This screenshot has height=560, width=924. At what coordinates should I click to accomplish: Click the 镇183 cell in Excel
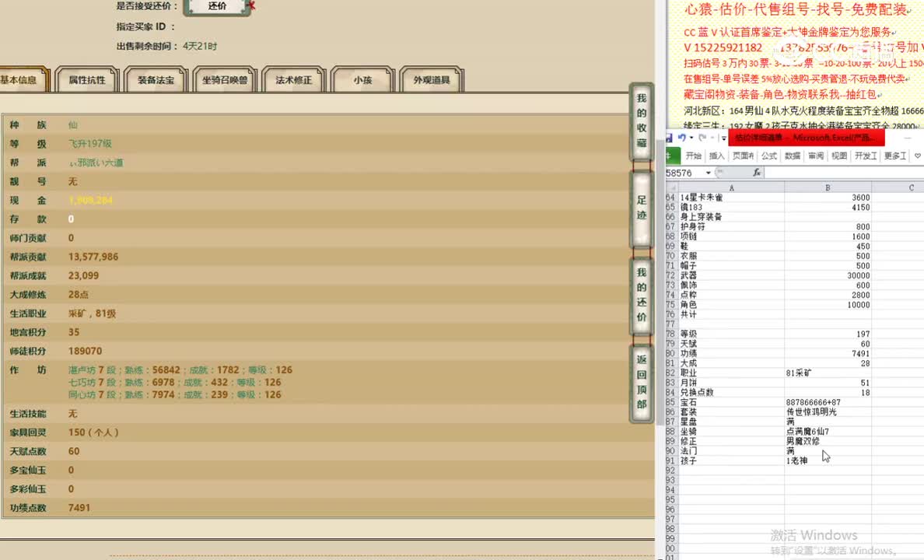731,207
